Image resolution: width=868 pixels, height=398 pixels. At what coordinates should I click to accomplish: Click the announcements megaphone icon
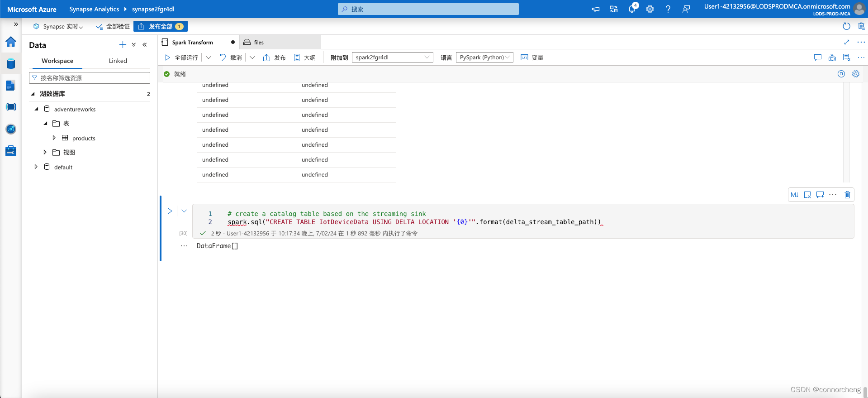(596, 9)
